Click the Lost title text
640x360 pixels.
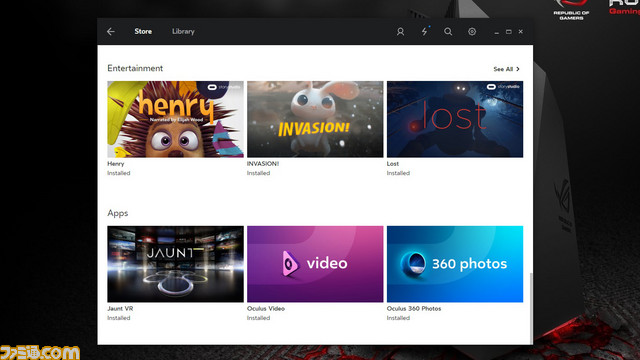point(393,164)
